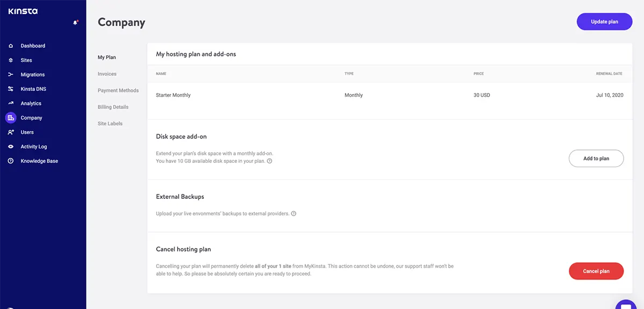Click the External Backups heading
The image size is (644, 309).
click(180, 197)
